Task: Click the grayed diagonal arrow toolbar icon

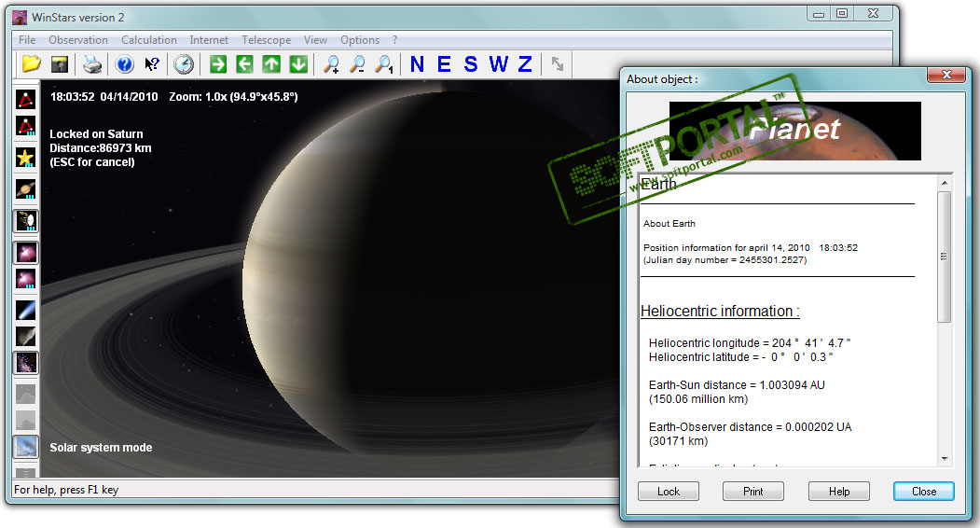Action: [558, 63]
